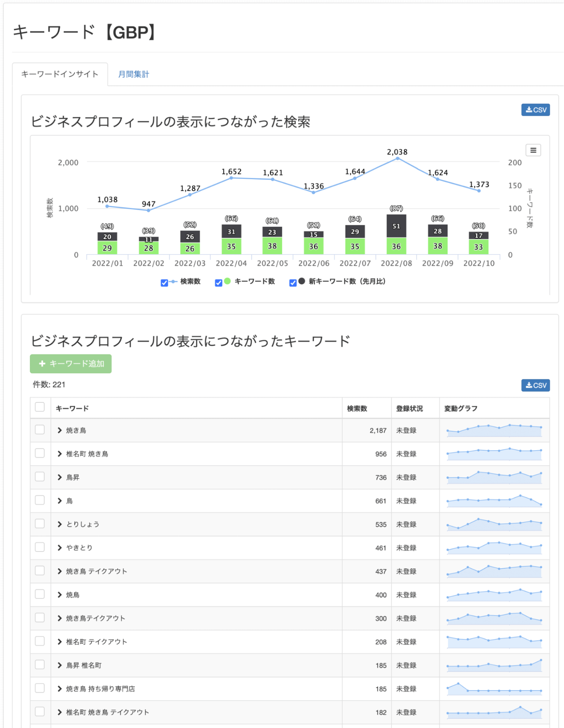Expand the 焼き鳥 テイクアウト keyword row
Viewport: 564px width, 728px height.
[x=59, y=571]
